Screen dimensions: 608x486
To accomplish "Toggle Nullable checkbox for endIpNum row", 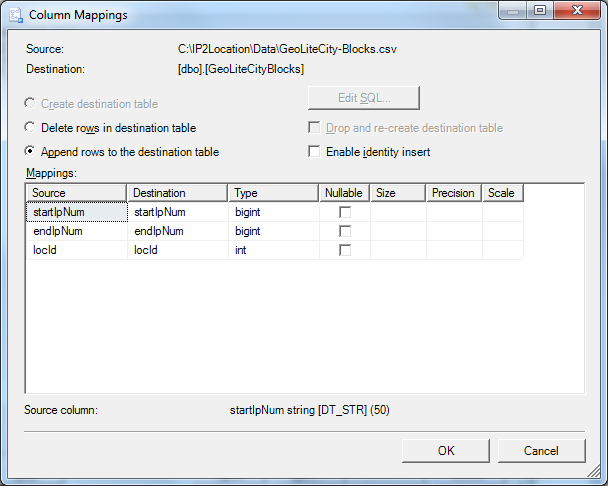I will 345,231.
